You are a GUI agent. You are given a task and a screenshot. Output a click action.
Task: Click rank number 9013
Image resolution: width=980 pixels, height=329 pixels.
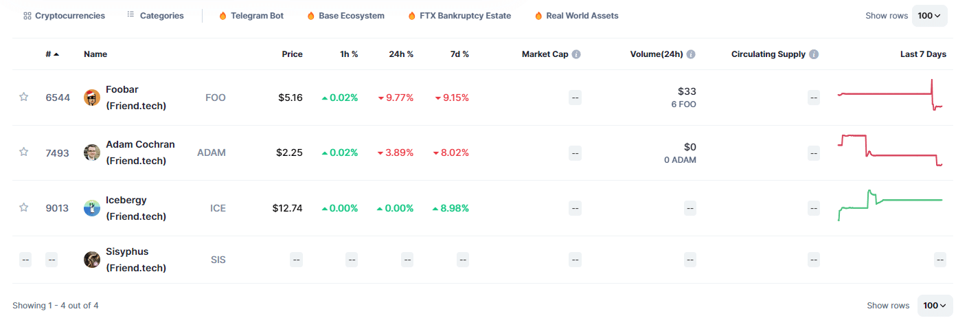click(x=58, y=208)
